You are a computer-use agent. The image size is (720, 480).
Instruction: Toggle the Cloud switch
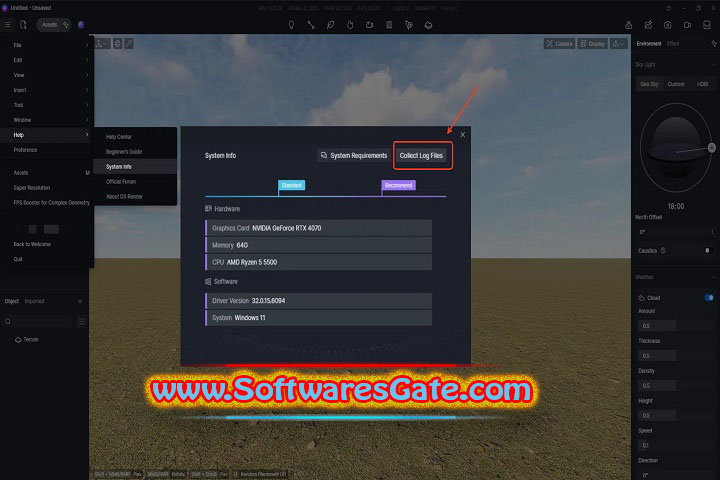coord(709,298)
